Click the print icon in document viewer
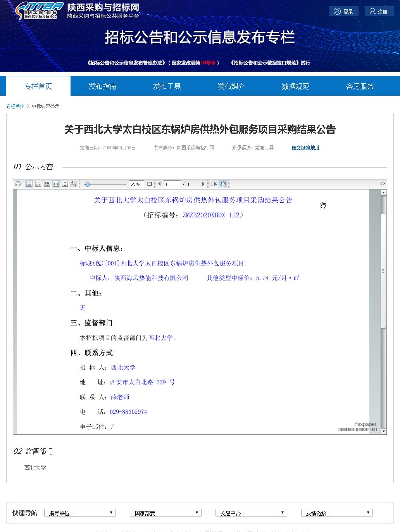This screenshot has width=400, height=532. click(18, 184)
